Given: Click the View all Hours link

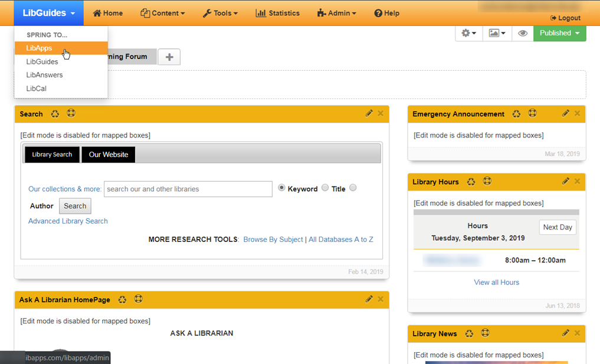Looking at the screenshot, I should 496,282.
